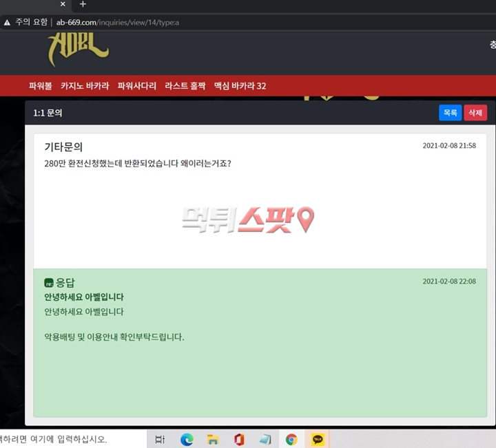This screenshot has height=448, width=496.
Task: Select the 악용배팅 및 이용안내 reply line
Action: pos(114,337)
